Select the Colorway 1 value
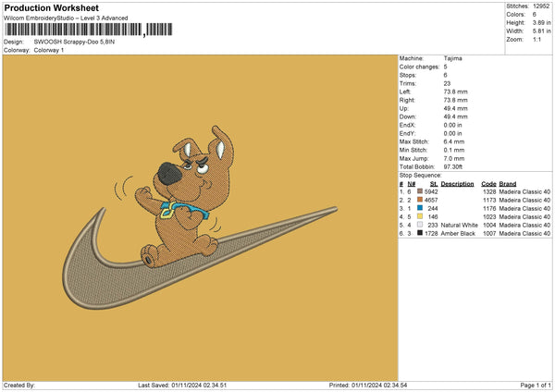The image size is (555, 392). click(49, 50)
